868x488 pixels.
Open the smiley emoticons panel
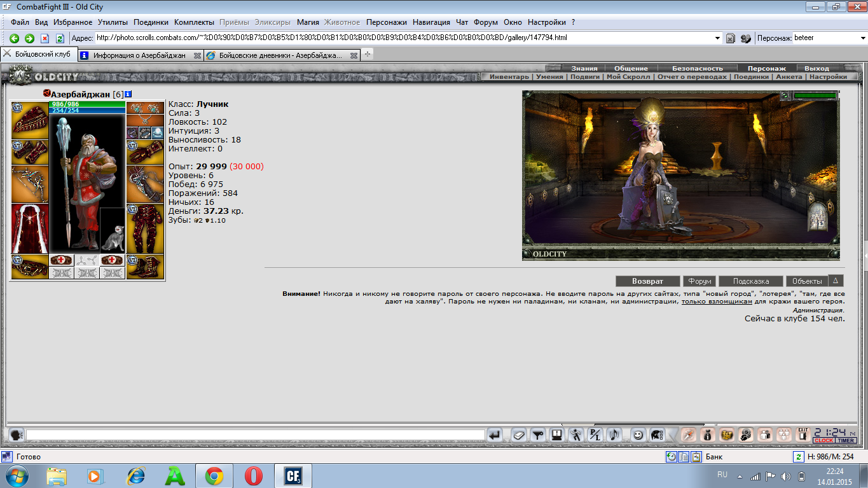click(x=637, y=435)
